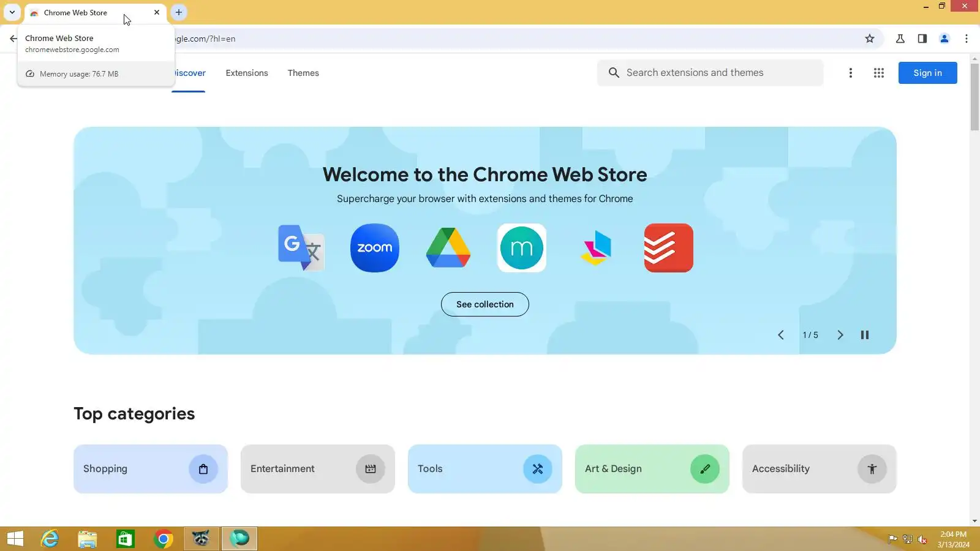Click the Art & Design brush icon

(x=705, y=469)
